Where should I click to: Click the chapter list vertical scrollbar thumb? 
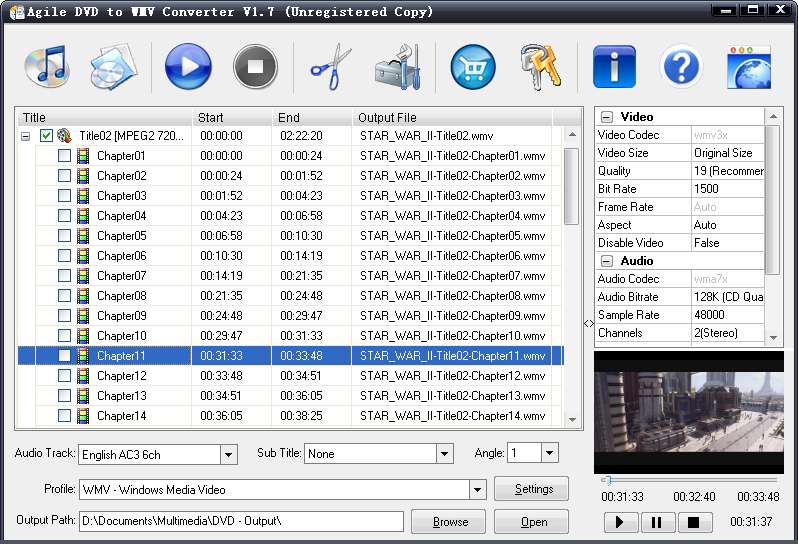coord(572,186)
